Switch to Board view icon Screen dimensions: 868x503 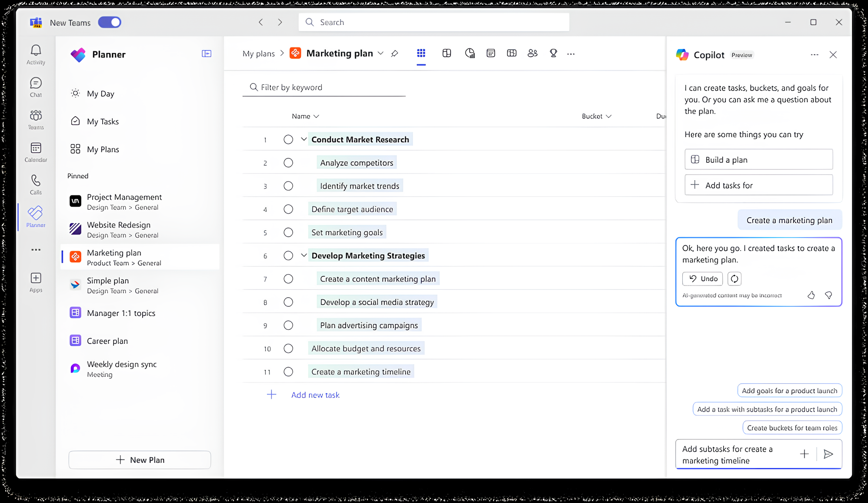point(447,54)
